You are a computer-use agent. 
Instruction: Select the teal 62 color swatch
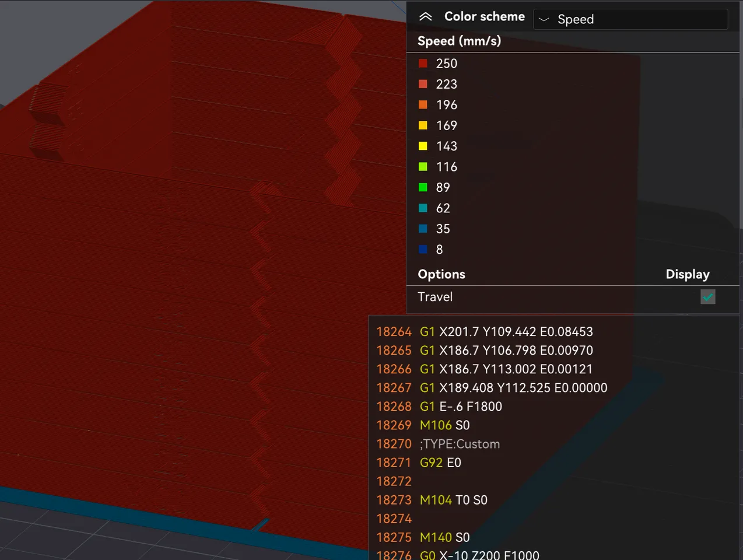423,208
